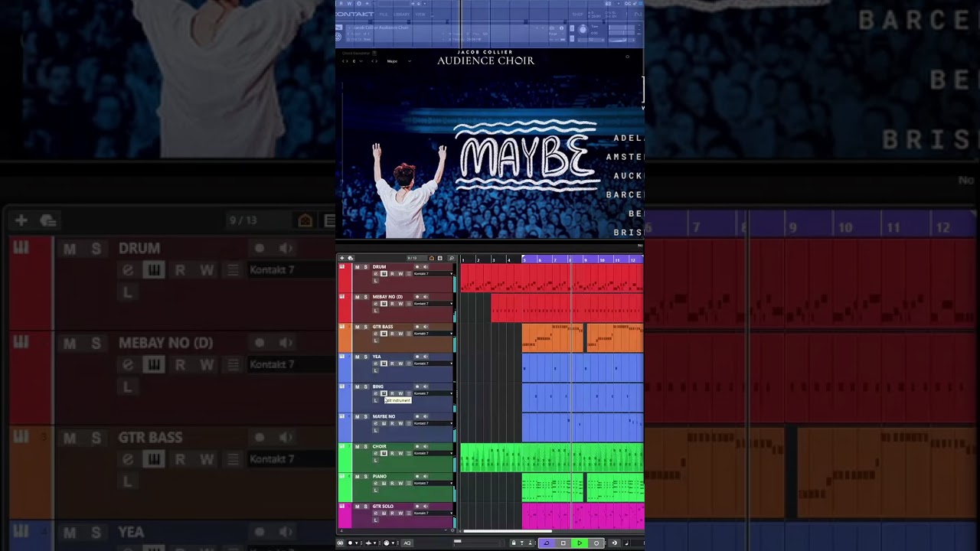Open Kontakt 7 dropdown on CHOIR track
980x551 pixels.
433,453
